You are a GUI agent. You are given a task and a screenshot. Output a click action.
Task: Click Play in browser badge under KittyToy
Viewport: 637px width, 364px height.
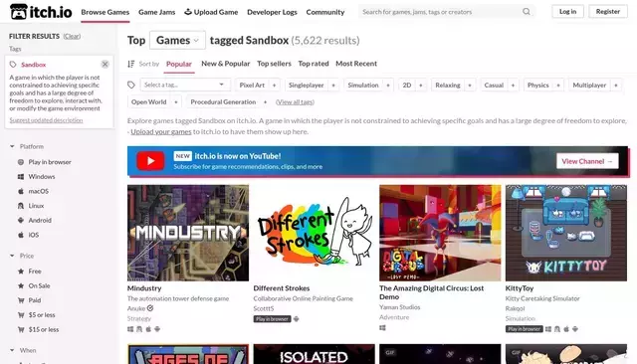[x=525, y=329]
